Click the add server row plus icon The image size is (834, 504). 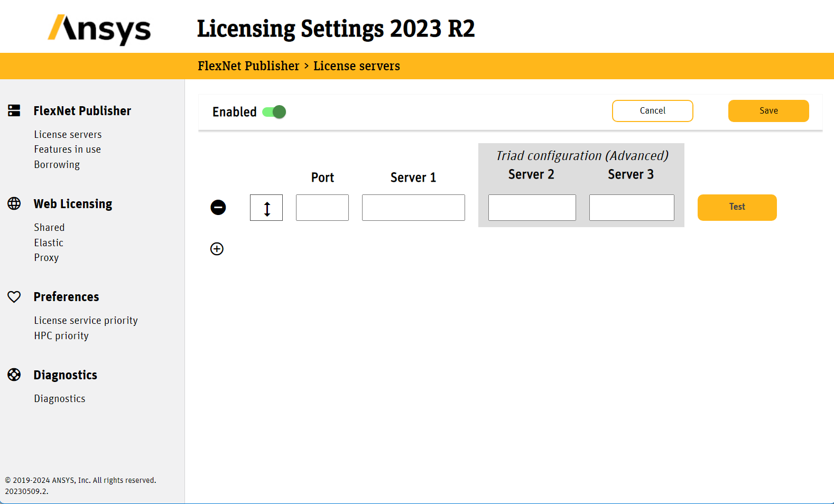[217, 249]
